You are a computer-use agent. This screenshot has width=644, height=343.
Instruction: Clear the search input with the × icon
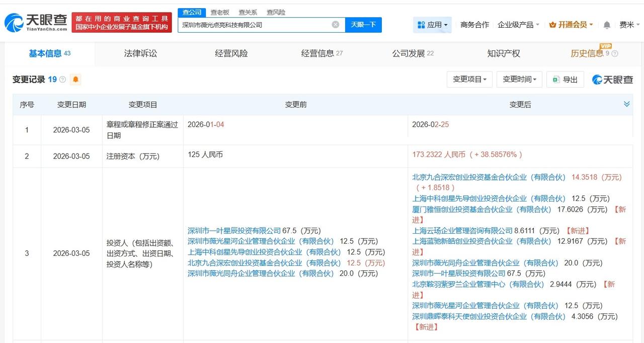[x=335, y=25]
